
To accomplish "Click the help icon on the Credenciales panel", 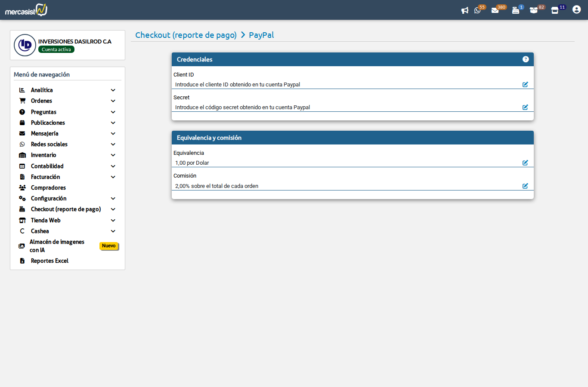I will point(526,59).
